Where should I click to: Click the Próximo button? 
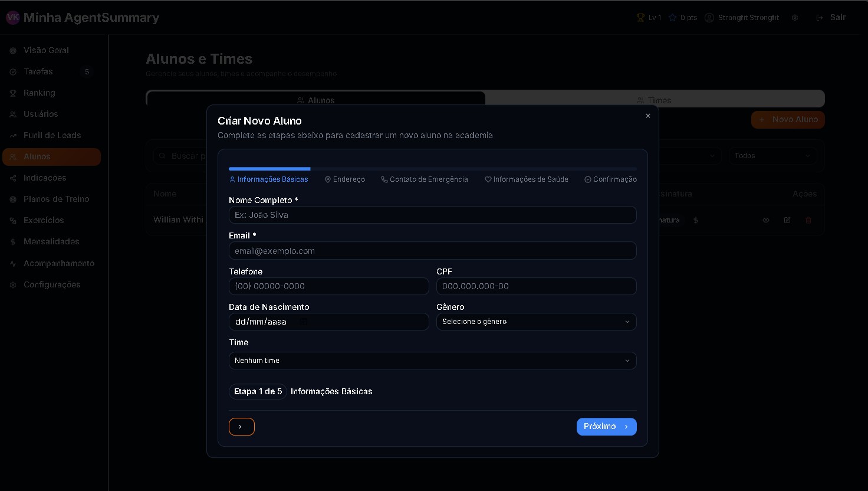(x=606, y=427)
